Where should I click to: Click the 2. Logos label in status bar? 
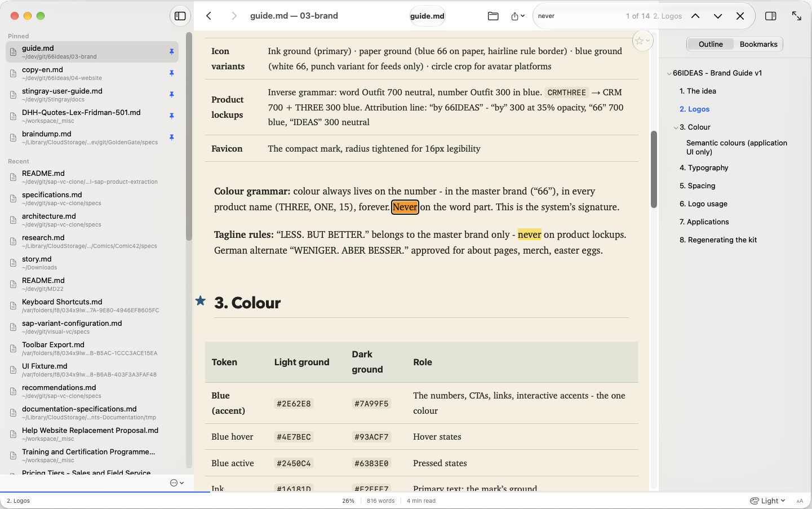[x=19, y=501]
